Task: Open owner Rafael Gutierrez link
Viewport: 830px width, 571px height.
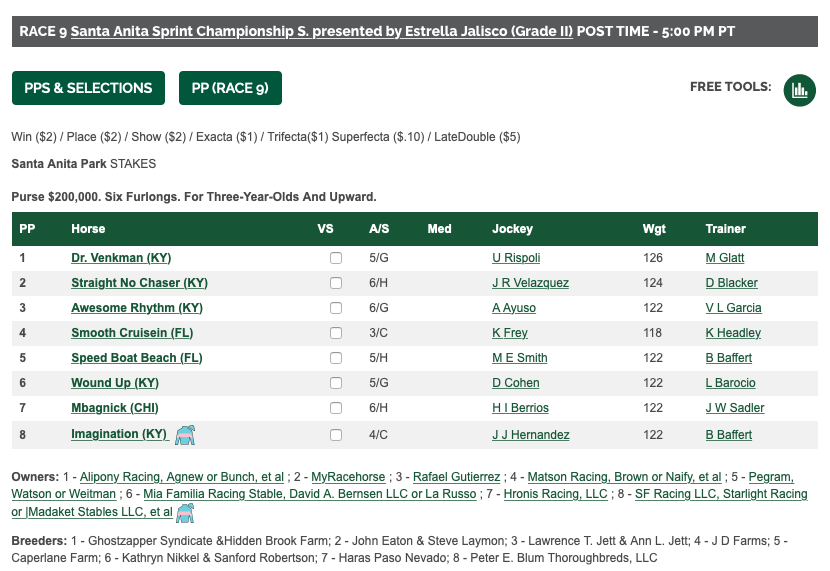Action: 456,477
